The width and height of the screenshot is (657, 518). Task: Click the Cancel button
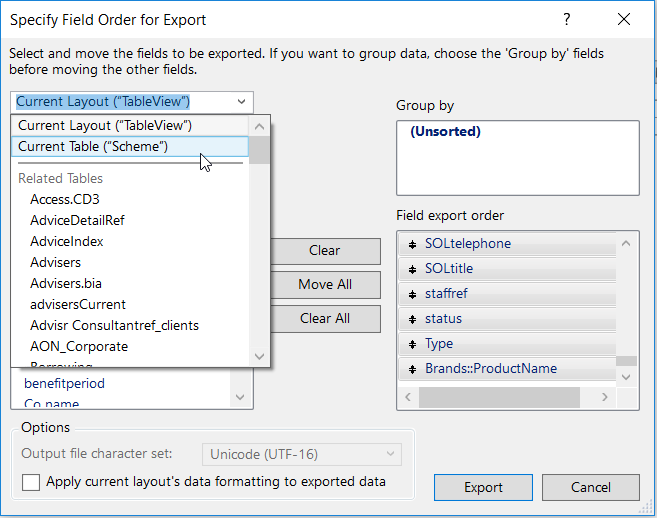point(590,487)
